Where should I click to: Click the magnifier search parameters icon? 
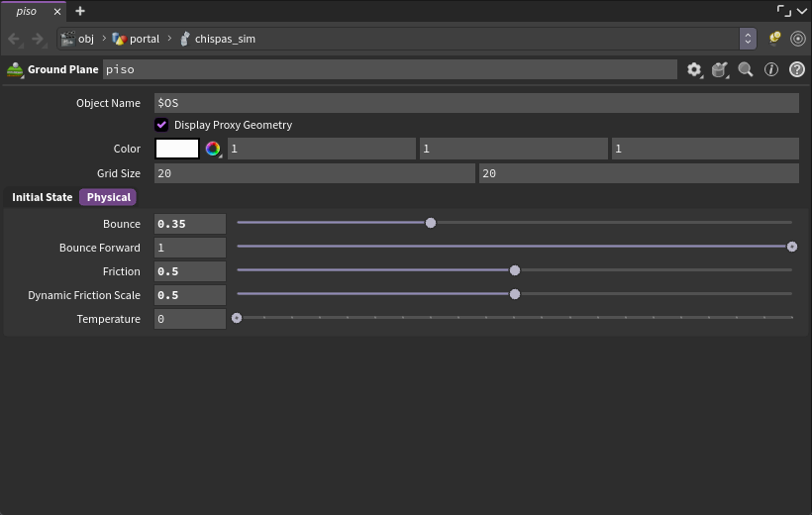coord(746,69)
